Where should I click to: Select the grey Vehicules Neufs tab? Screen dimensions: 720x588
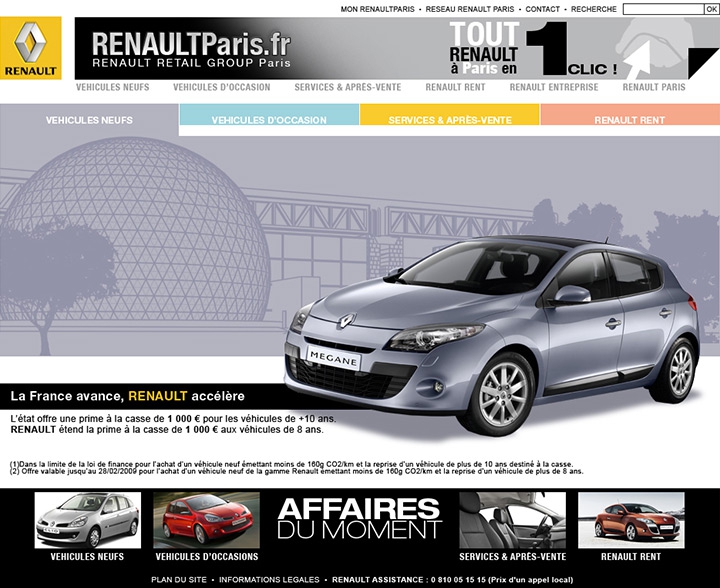[x=89, y=120]
